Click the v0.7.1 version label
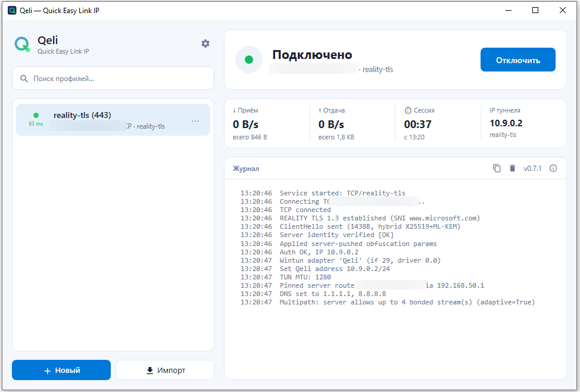Screen dimensions: 580x392 click(532, 169)
